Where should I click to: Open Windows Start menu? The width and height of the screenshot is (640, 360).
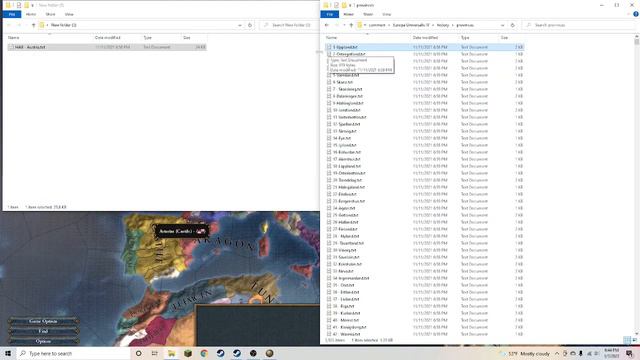pos(8,353)
